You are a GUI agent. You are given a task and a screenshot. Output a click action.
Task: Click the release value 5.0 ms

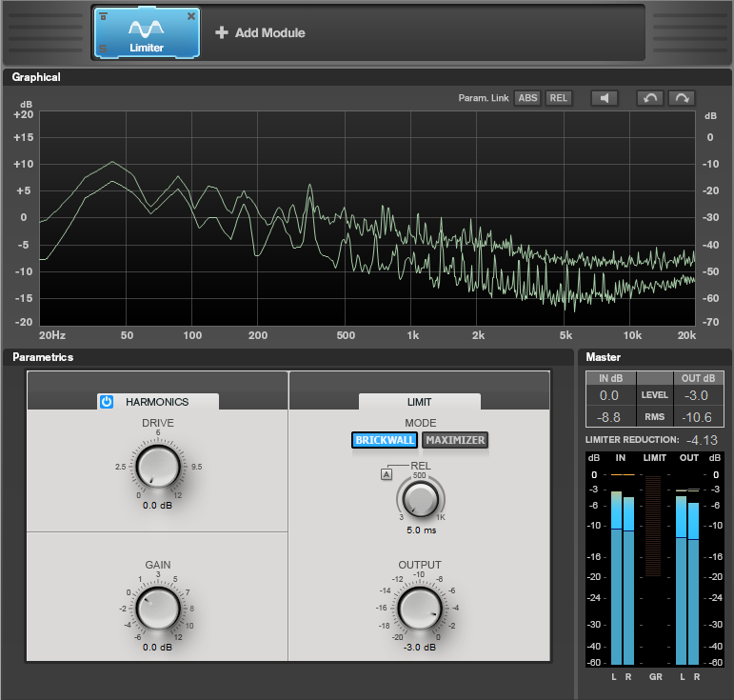tap(422, 530)
